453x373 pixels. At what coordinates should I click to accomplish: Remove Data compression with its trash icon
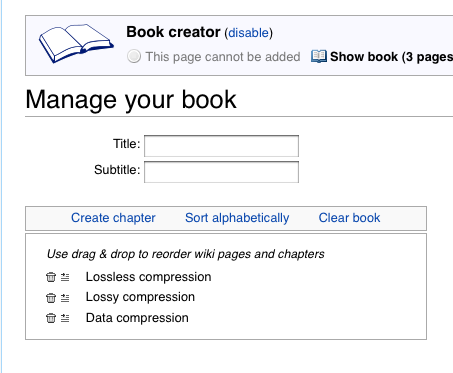point(51,318)
